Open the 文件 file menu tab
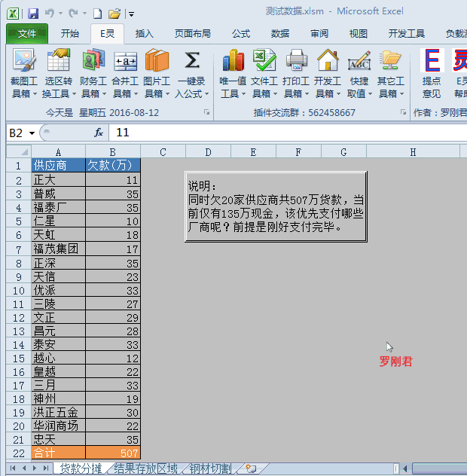 (x=27, y=34)
